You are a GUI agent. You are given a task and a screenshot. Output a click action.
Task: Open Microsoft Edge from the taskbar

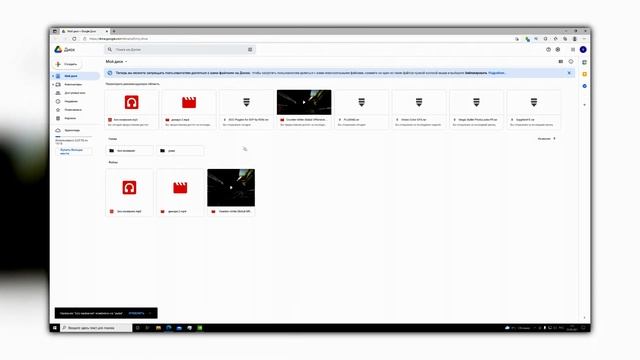(169, 328)
